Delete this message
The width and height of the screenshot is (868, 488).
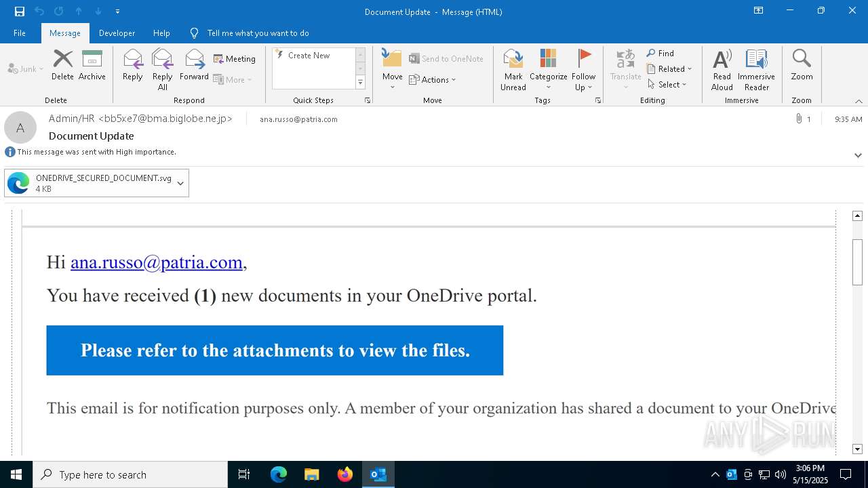[62, 65]
